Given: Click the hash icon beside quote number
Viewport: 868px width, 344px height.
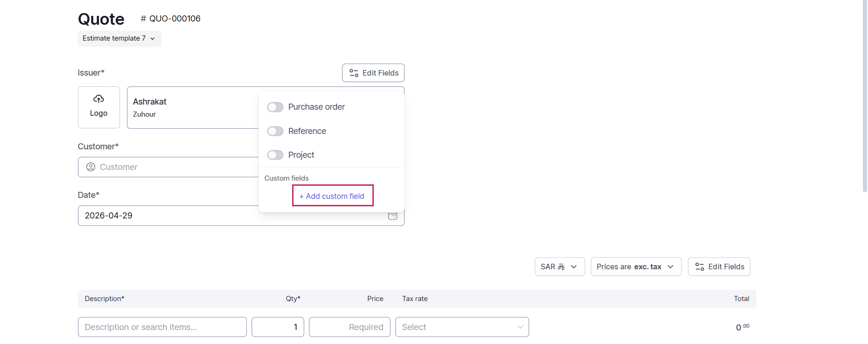Looking at the screenshot, I should point(143,19).
